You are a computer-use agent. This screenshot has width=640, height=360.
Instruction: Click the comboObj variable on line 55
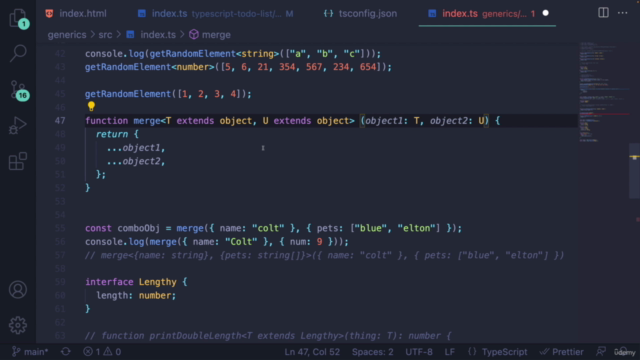click(x=138, y=228)
